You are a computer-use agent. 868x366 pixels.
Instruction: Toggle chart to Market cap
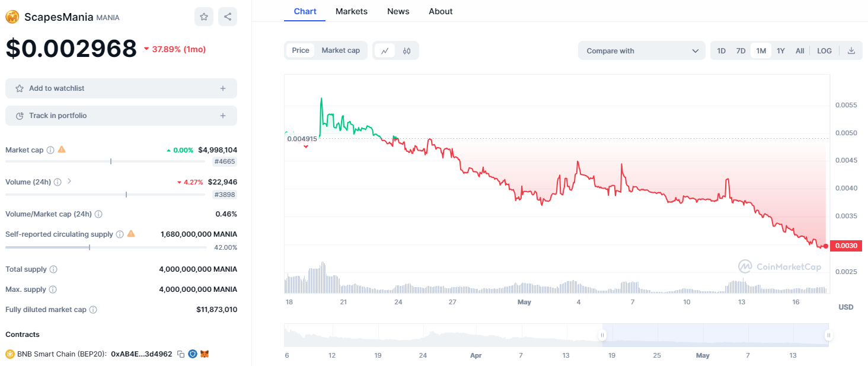[340, 50]
